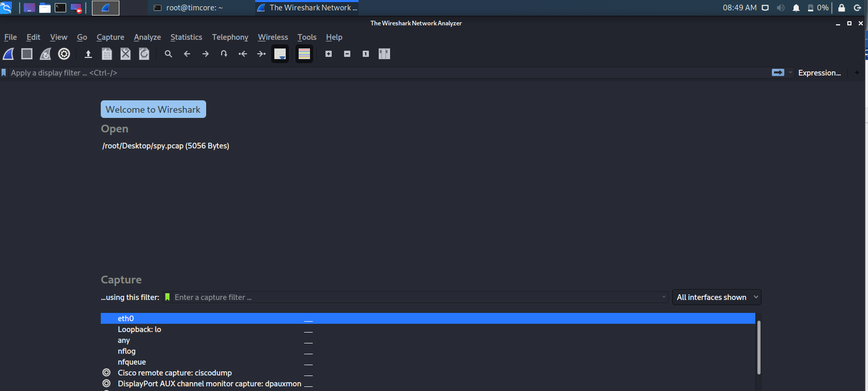Select the nflog interface
The height and width of the screenshot is (391, 868).
pyautogui.click(x=428, y=351)
